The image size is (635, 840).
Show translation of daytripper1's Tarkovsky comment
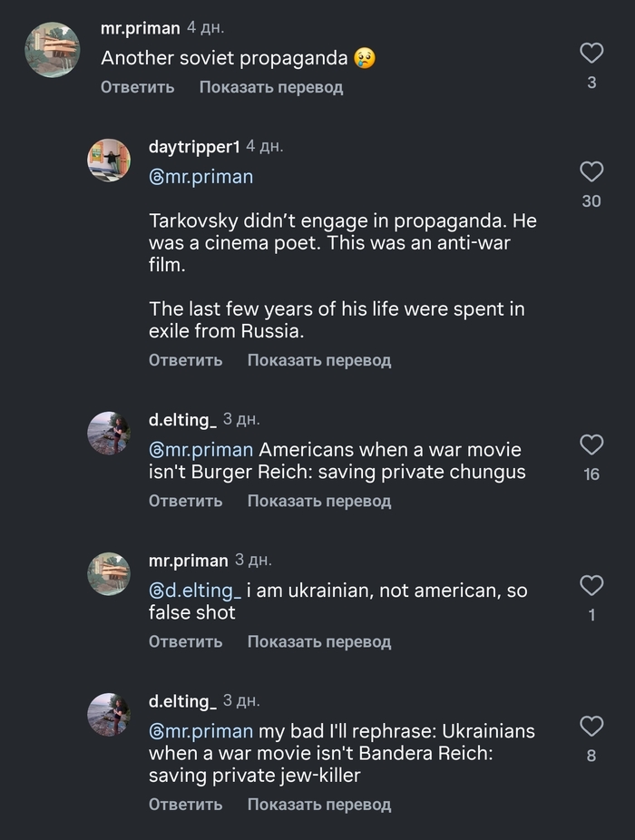(318, 360)
